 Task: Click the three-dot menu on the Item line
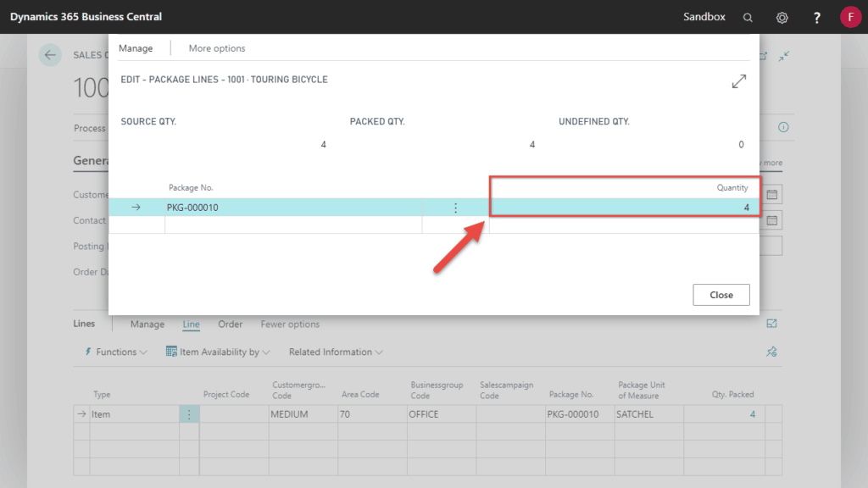[x=189, y=414]
